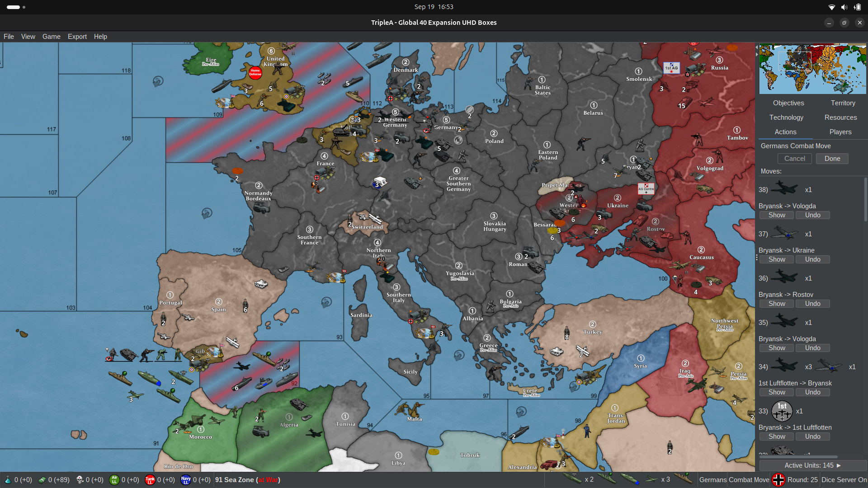Show move 37 Bryansk to Ukraine

[777, 259]
